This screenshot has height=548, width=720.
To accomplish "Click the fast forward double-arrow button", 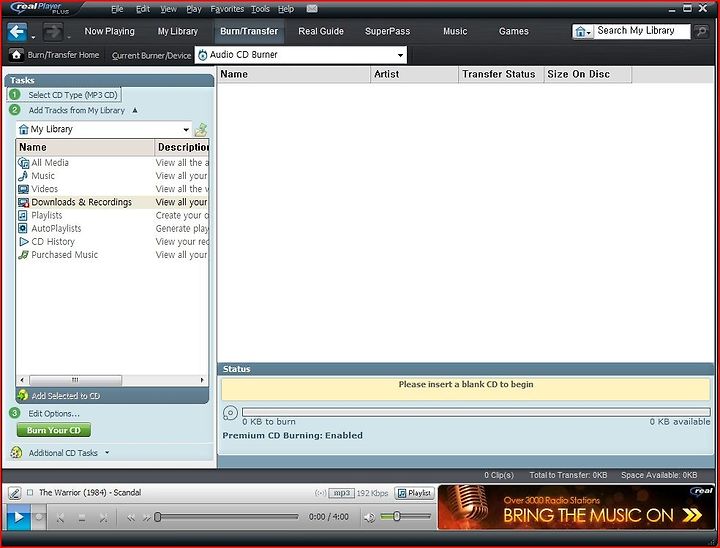I will coord(146,518).
